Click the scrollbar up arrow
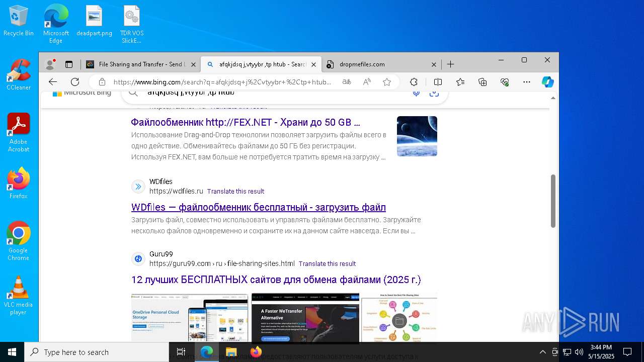Image resolution: width=644 pixels, height=362 pixels. tap(553, 98)
